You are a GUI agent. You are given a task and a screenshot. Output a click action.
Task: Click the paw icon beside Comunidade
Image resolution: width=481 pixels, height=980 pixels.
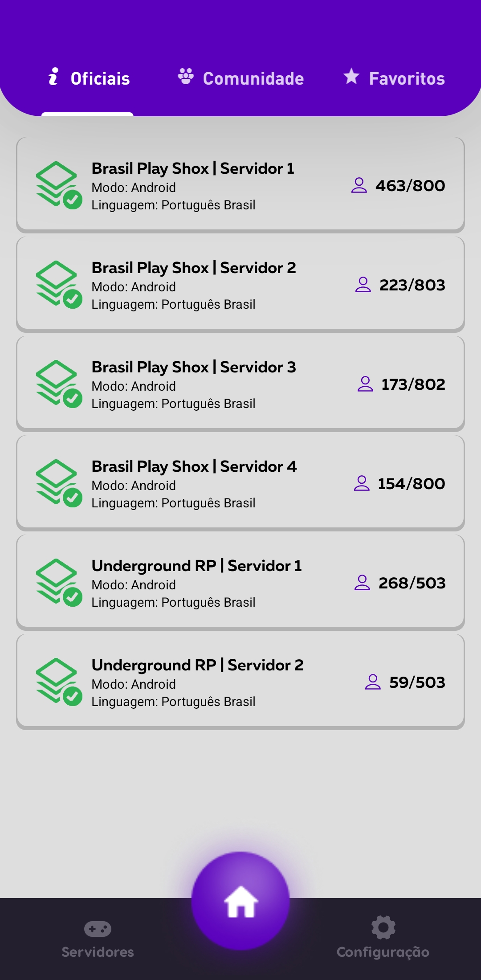pyautogui.click(x=186, y=76)
